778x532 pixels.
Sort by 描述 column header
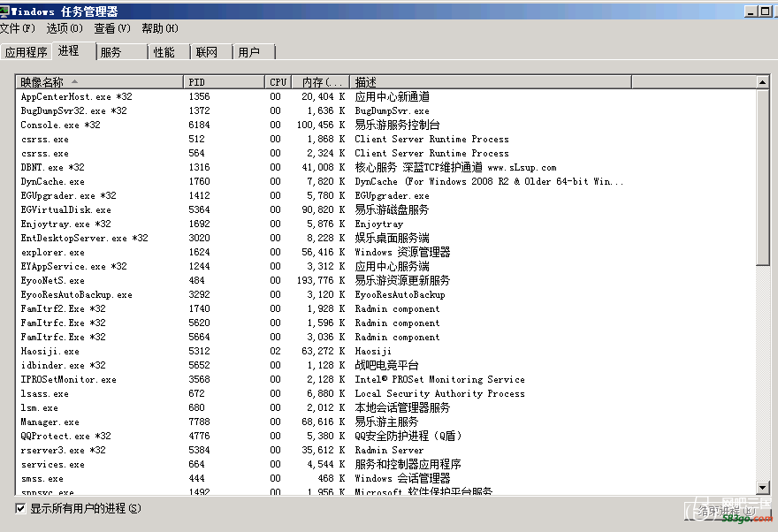[490, 82]
